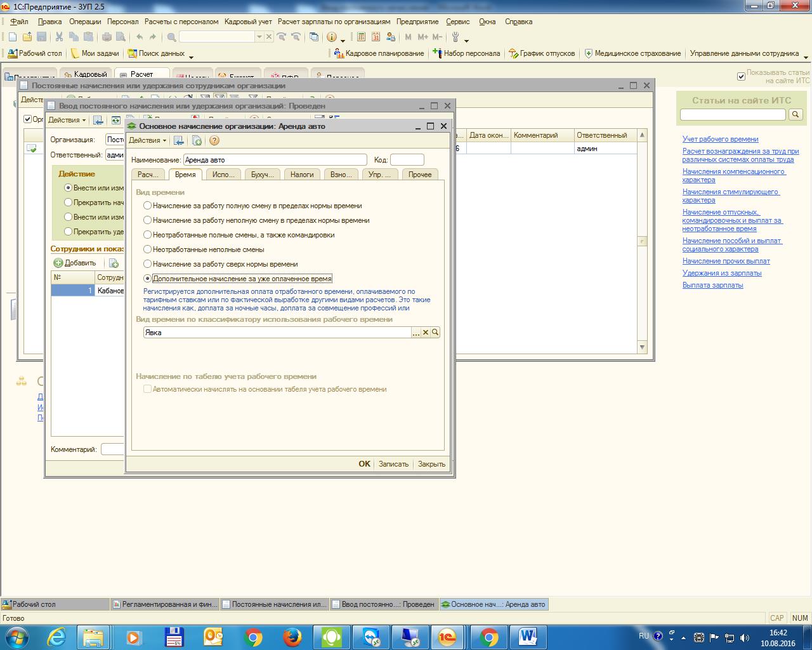
Task: Click the green plus Добавить button
Action: click(75, 263)
